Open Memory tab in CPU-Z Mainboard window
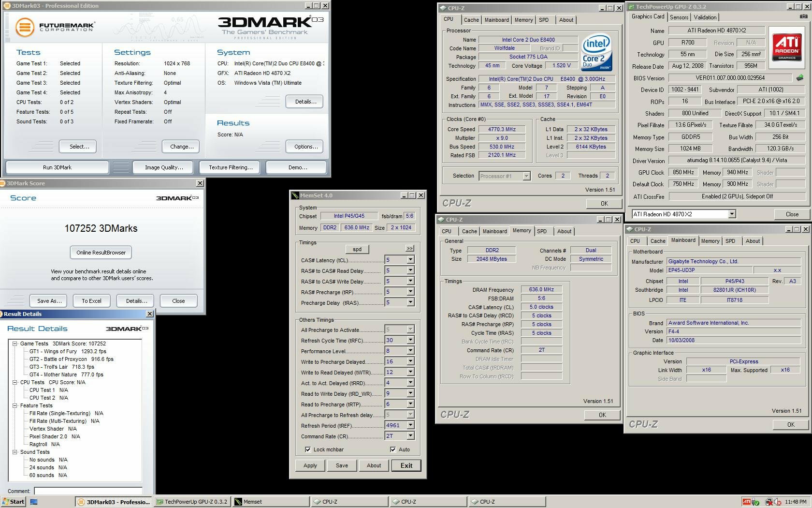812x508 pixels. click(x=710, y=241)
